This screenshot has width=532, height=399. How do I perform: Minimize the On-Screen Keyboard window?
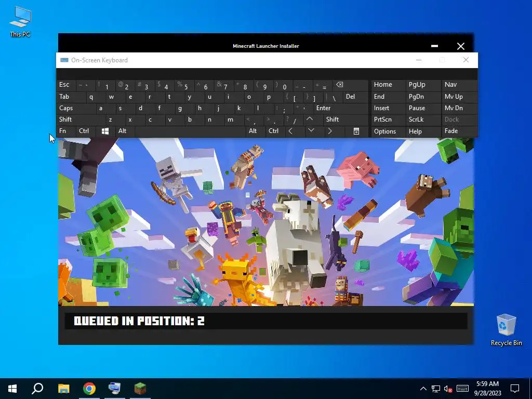419,60
